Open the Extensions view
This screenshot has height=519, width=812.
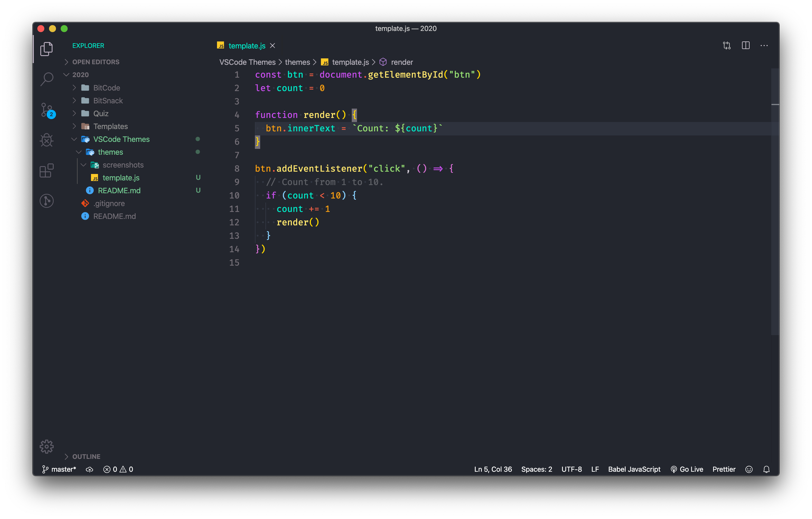pyautogui.click(x=47, y=171)
